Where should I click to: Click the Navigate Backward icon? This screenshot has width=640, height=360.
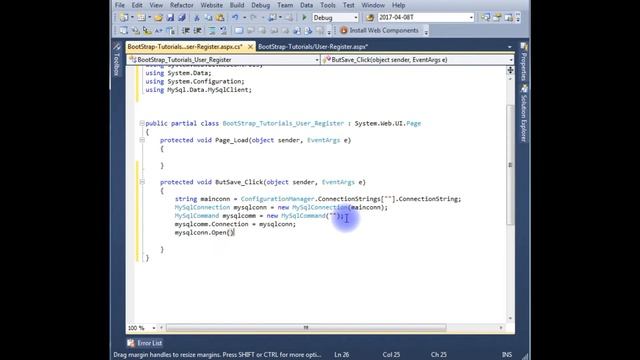coord(272,18)
